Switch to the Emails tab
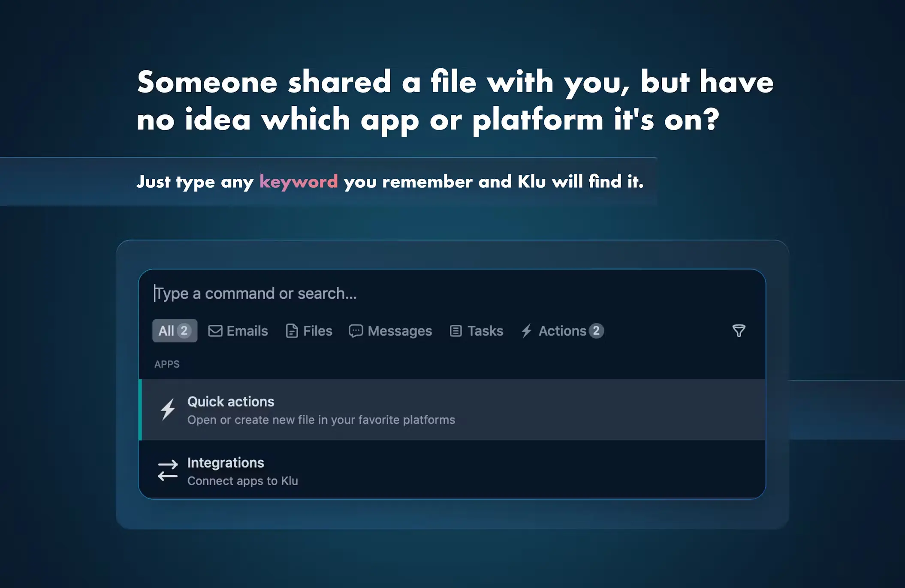The width and height of the screenshot is (905, 588). point(247,331)
